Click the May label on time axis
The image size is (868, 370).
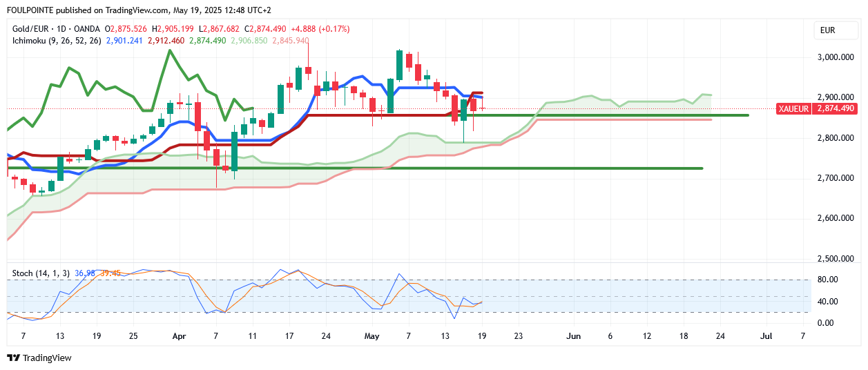click(372, 336)
